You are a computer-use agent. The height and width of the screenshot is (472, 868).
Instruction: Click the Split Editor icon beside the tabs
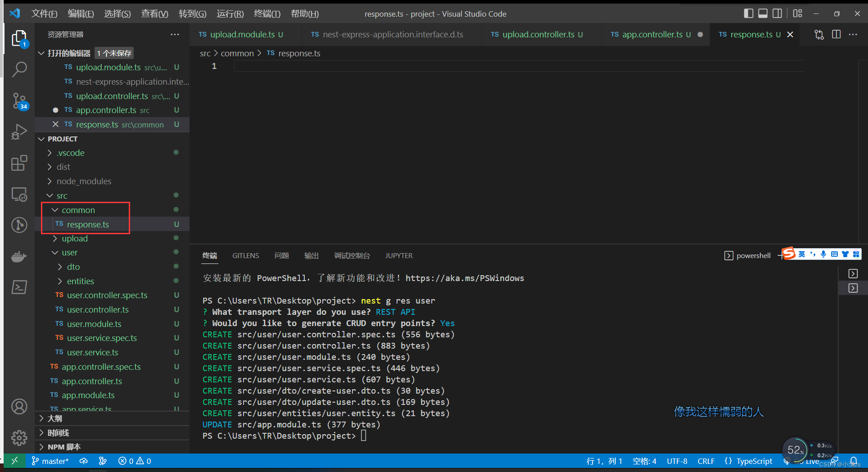[836, 34]
